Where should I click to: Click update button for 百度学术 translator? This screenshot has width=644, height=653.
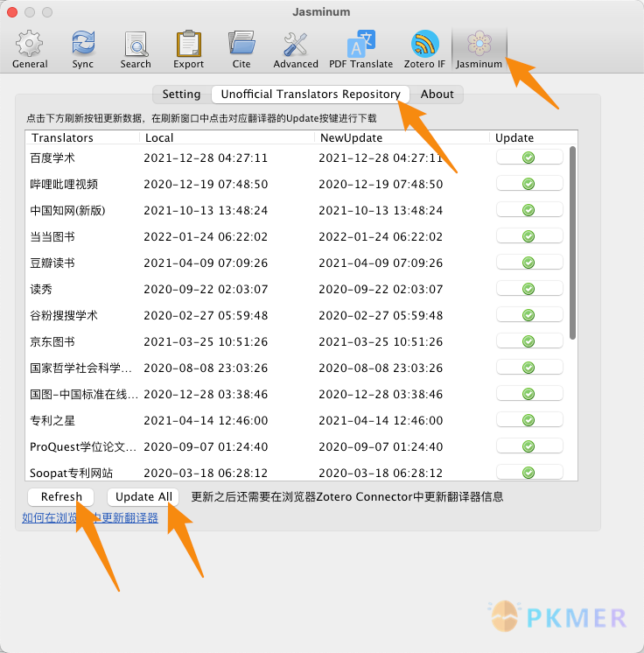coord(529,158)
